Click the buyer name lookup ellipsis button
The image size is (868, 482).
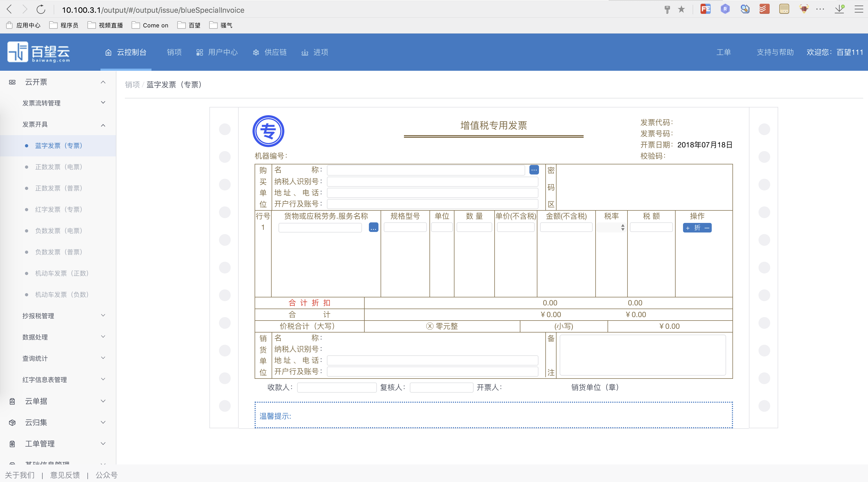534,170
